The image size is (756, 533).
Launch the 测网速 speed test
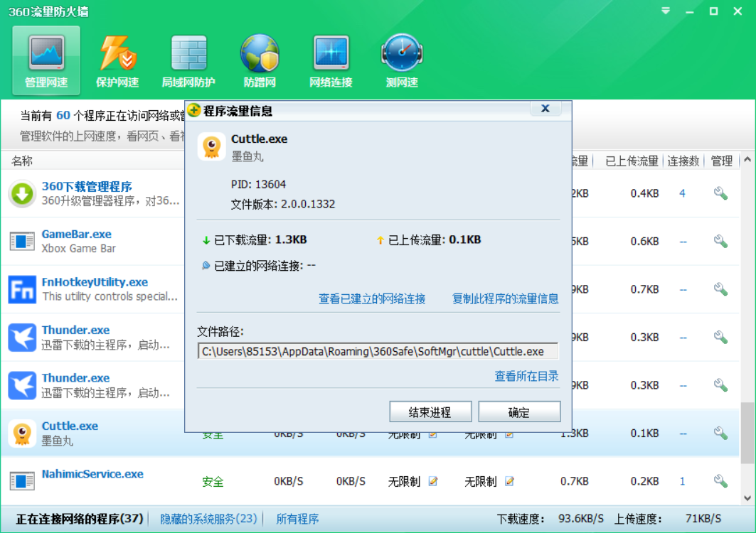pyautogui.click(x=401, y=60)
